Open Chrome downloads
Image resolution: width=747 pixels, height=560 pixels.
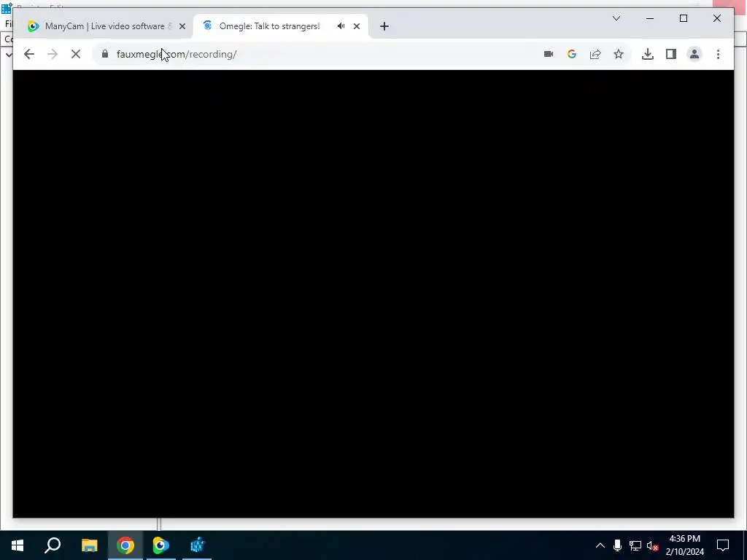(648, 54)
